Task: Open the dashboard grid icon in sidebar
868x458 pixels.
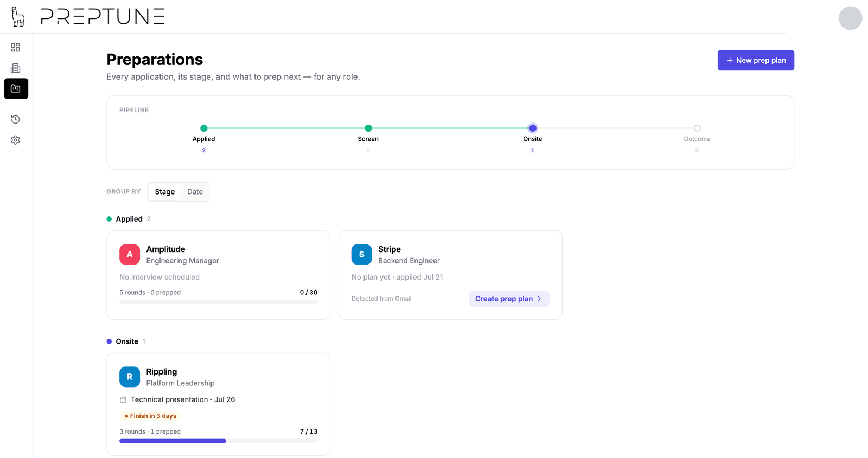Action: 16,48
